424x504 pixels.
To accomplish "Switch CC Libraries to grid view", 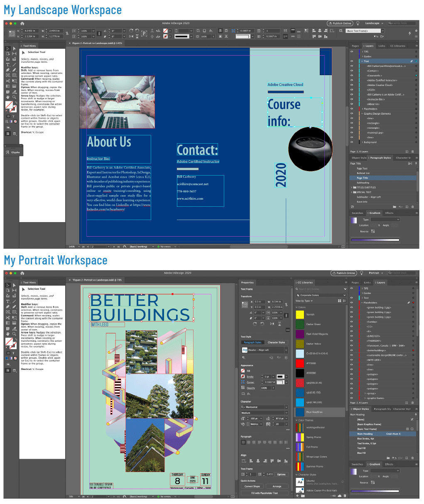I will click(340, 301).
